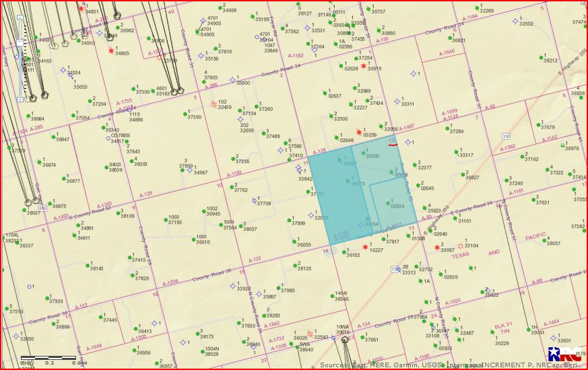Click green well 02654 in highlighted tract
The height and width of the screenshot is (370, 588).
[388, 203]
